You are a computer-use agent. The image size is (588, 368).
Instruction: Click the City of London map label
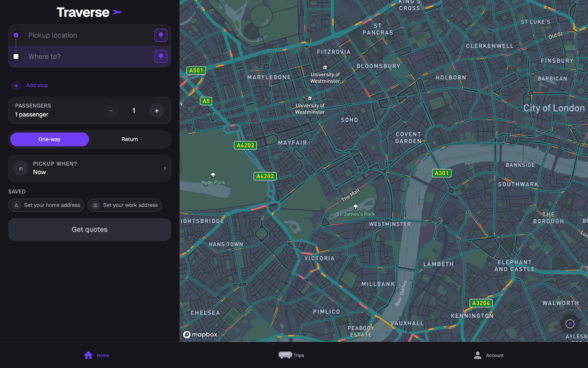coord(554,108)
